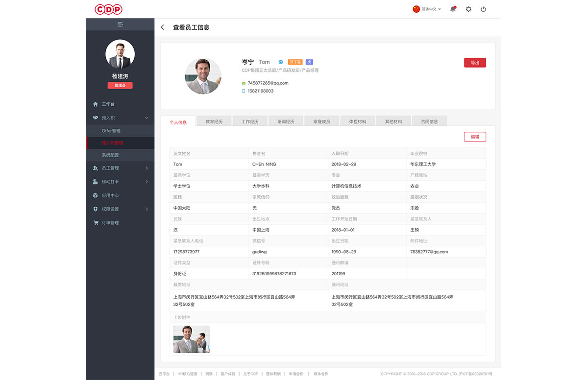Viewport: 588px width, 380px height.
Task: Expand the 权限设置 submenu chevron
Action: pyautogui.click(x=147, y=209)
